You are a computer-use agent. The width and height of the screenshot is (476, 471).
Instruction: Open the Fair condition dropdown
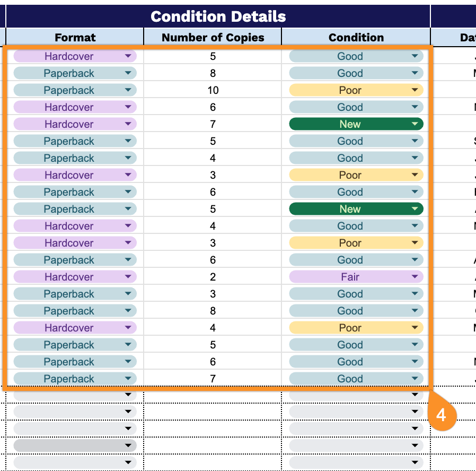415,277
